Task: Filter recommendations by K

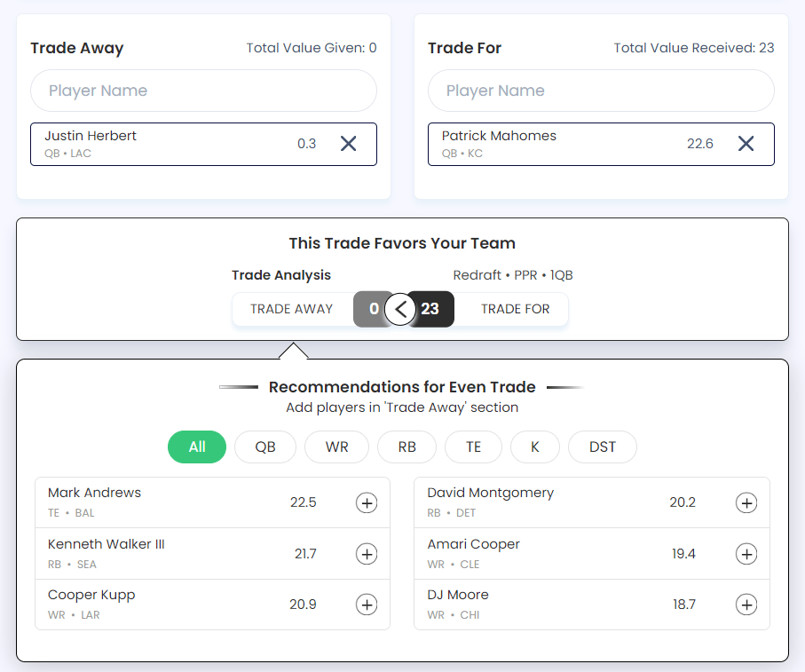Action: 535,447
